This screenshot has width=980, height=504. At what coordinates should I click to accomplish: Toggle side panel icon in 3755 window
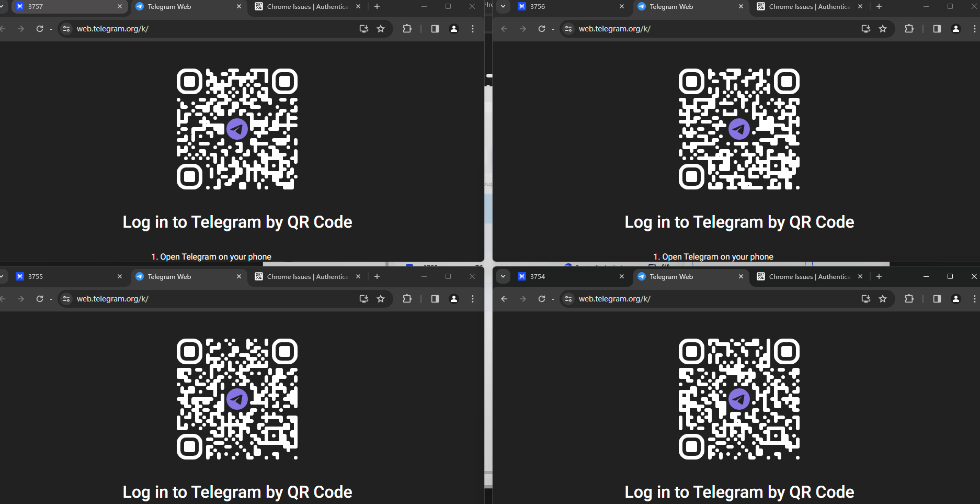click(x=435, y=299)
